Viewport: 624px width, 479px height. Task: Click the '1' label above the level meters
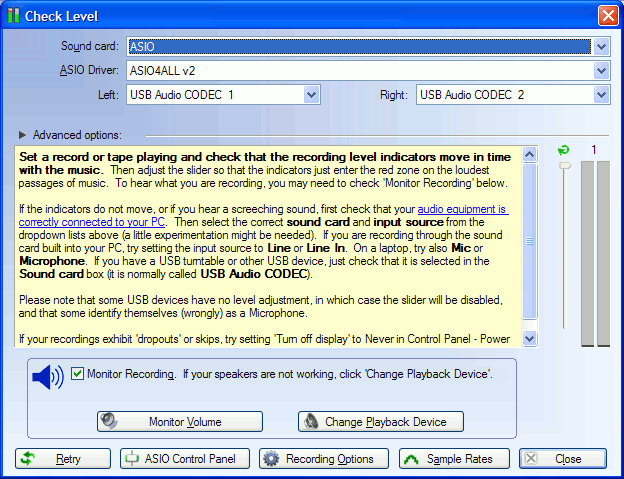pos(594,150)
